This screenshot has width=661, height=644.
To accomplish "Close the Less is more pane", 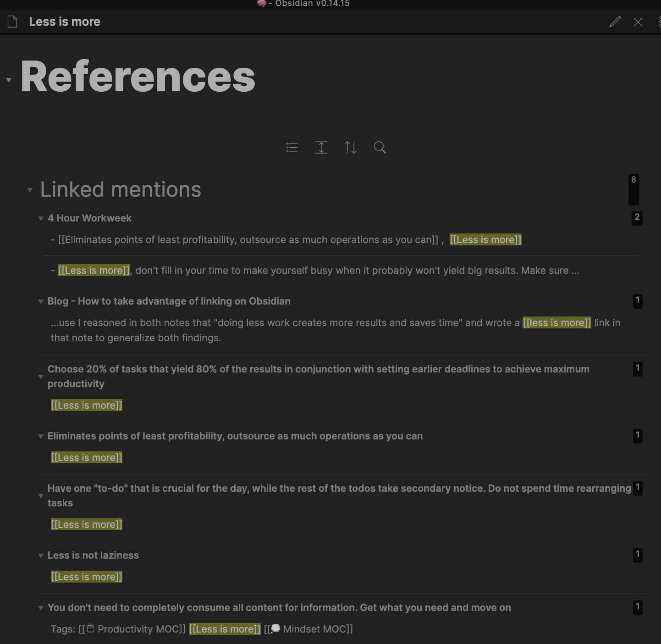I will tap(638, 22).
